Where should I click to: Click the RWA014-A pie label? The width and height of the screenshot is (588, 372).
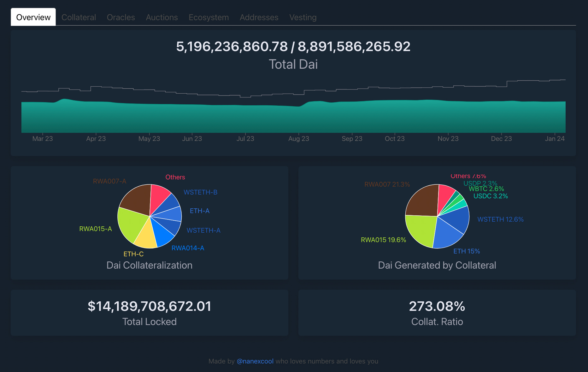(188, 248)
